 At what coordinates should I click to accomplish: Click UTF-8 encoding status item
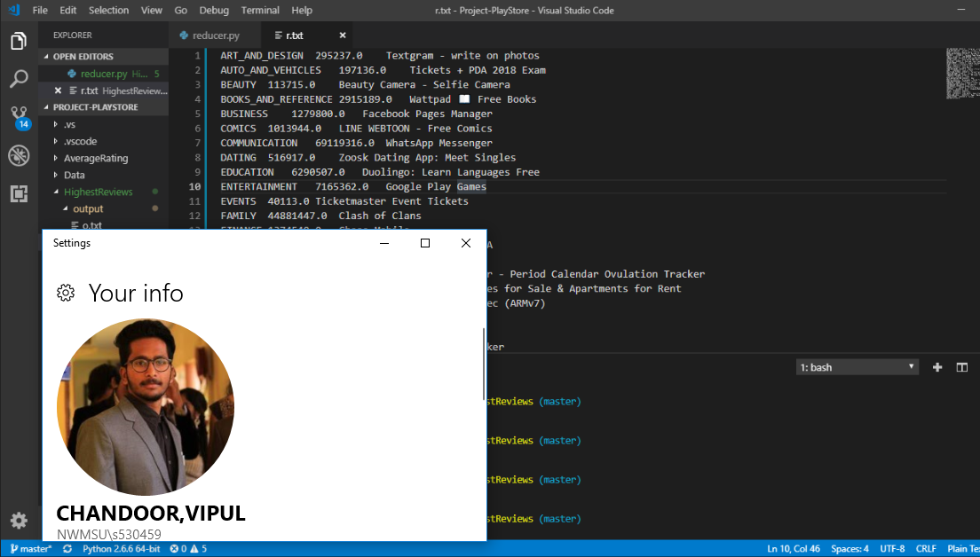pyautogui.click(x=892, y=549)
